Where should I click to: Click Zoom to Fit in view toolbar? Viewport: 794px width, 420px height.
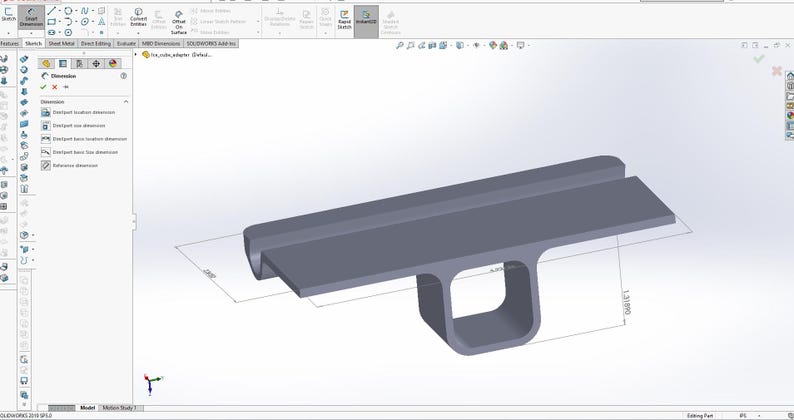click(x=400, y=46)
